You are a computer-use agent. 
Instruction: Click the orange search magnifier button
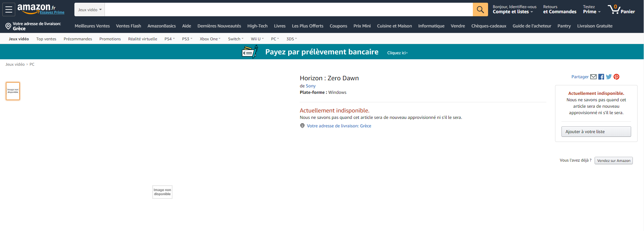tap(480, 9)
